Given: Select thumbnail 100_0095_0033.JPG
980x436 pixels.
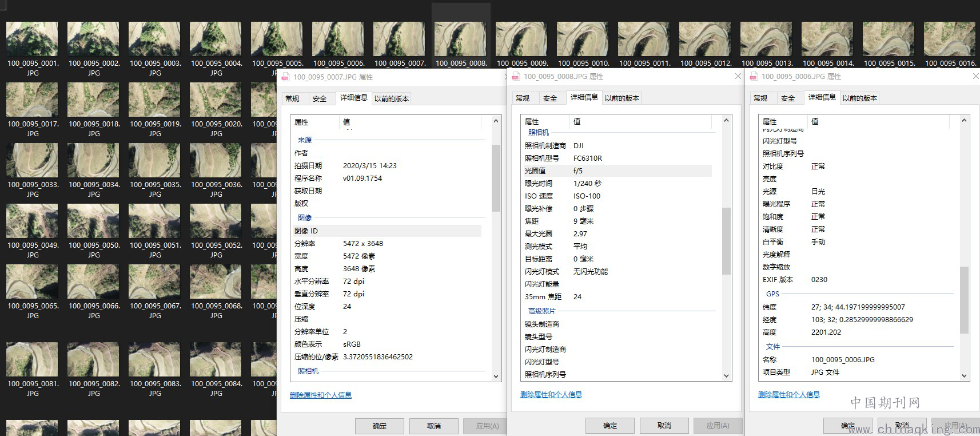Looking at the screenshot, I should point(32,160).
